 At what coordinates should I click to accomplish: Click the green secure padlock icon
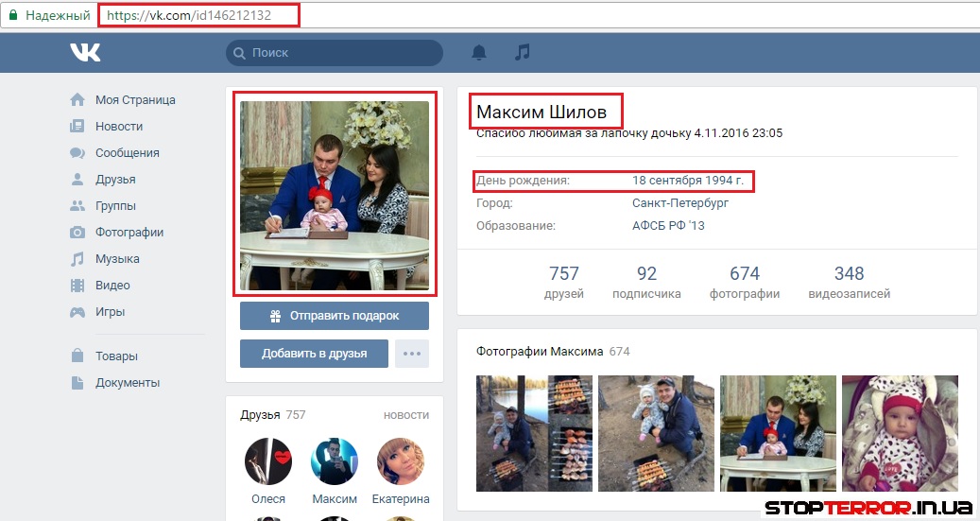[13, 15]
